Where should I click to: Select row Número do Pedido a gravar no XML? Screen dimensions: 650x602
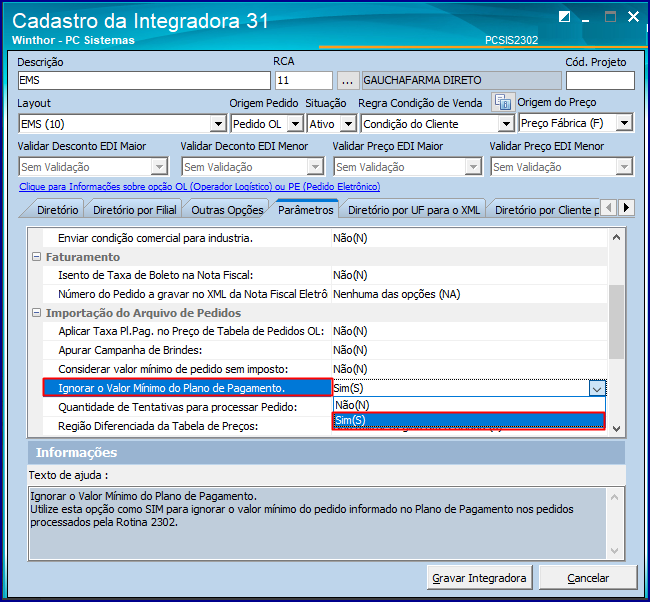pos(325,294)
